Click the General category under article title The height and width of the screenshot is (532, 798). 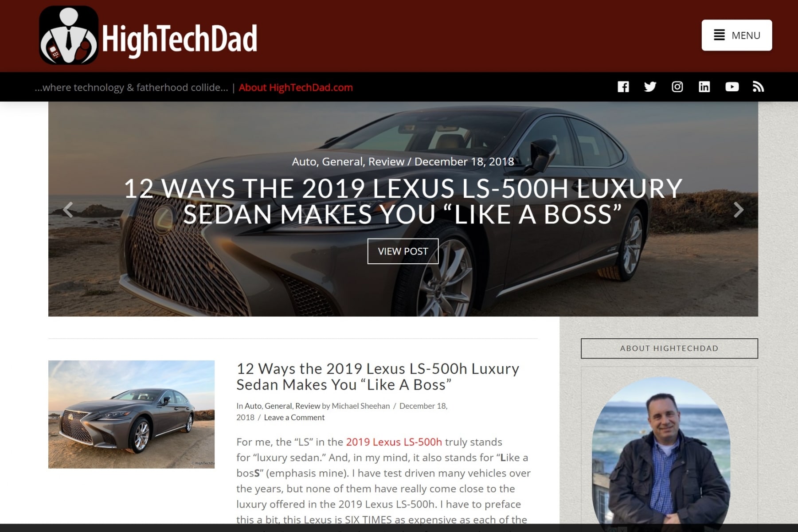pyautogui.click(x=278, y=406)
